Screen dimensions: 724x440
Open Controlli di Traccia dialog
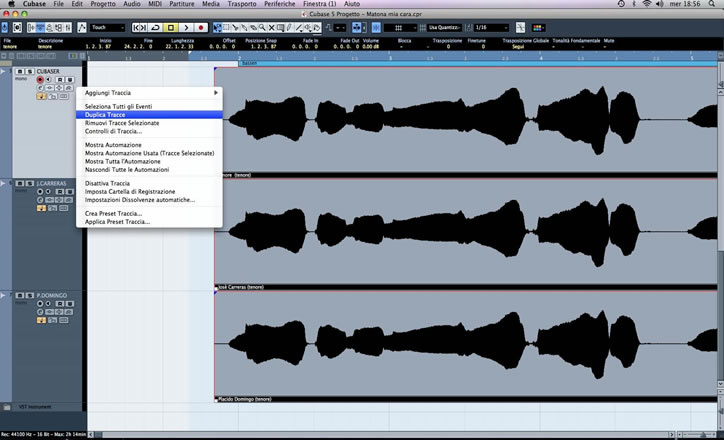[x=149, y=131]
